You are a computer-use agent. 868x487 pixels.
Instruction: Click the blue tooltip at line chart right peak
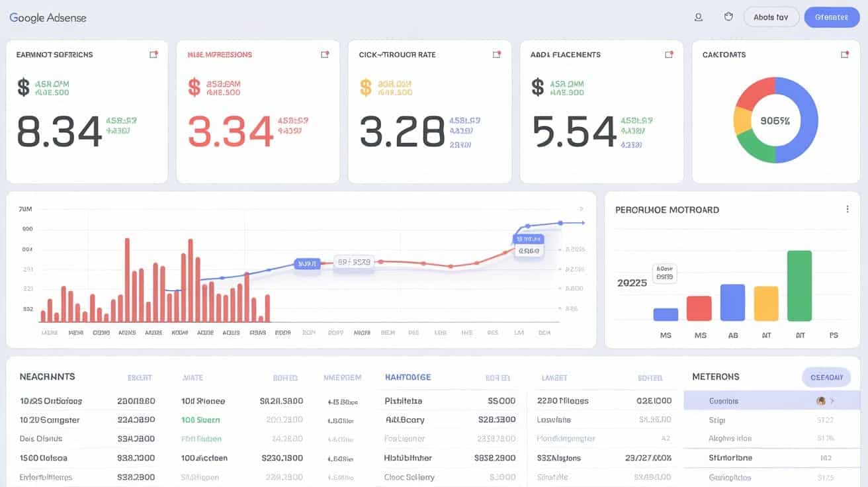coord(528,238)
